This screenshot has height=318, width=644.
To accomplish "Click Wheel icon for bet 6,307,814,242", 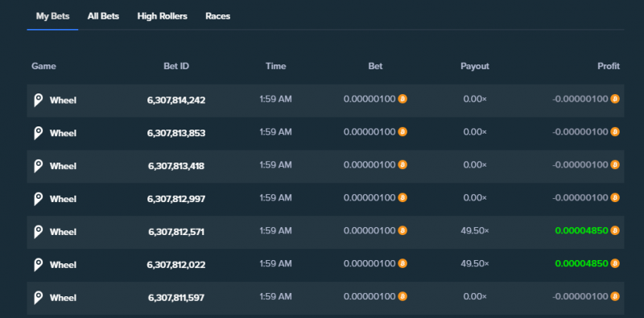I will (x=38, y=101).
